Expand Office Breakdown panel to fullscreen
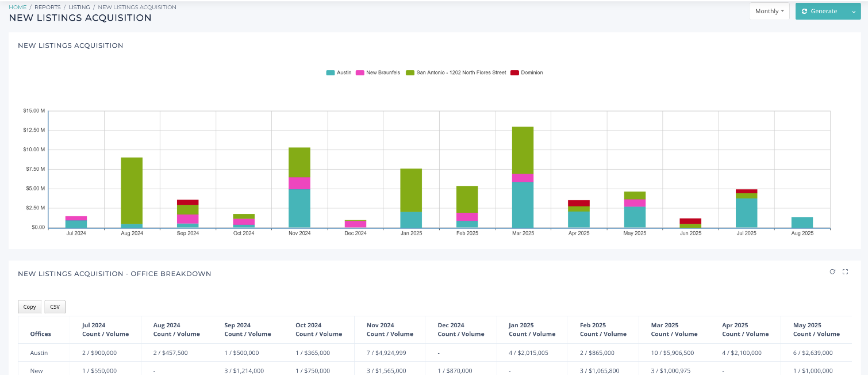This screenshot has height=375, width=868. click(845, 272)
